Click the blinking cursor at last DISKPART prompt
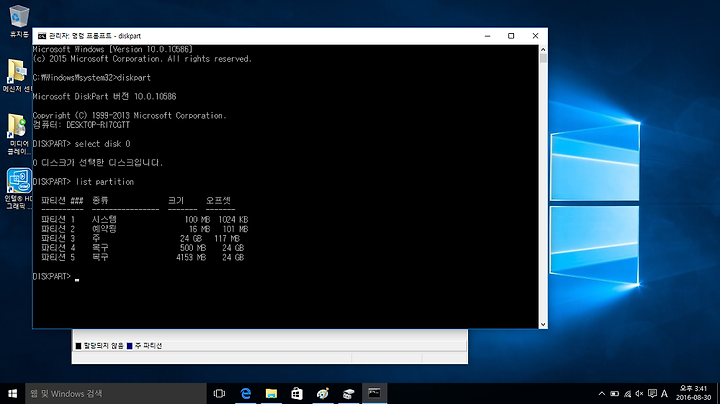This screenshot has height=404, width=720. pos(77,280)
